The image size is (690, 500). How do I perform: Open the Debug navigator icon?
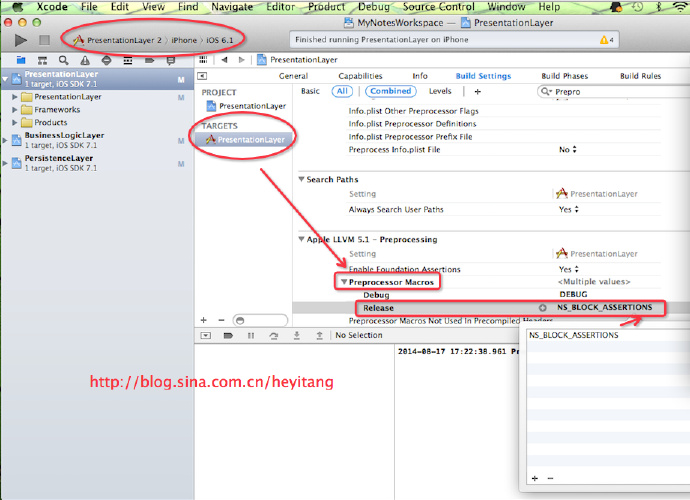128,60
